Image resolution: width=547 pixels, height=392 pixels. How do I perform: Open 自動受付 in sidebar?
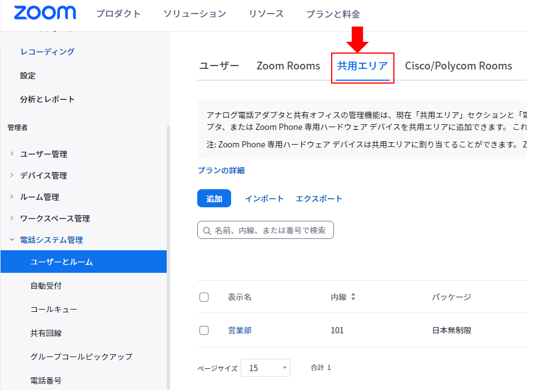point(46,286)
